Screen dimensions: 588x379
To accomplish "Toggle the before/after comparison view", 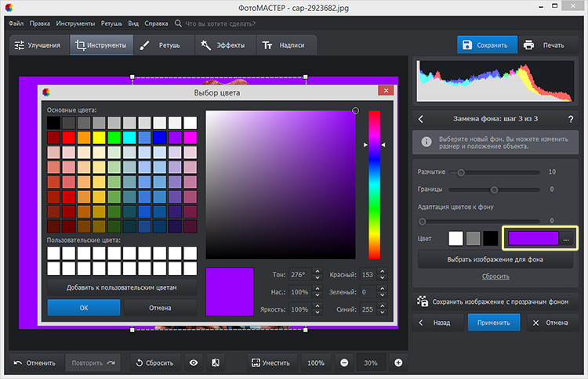I will click(214, 363).
